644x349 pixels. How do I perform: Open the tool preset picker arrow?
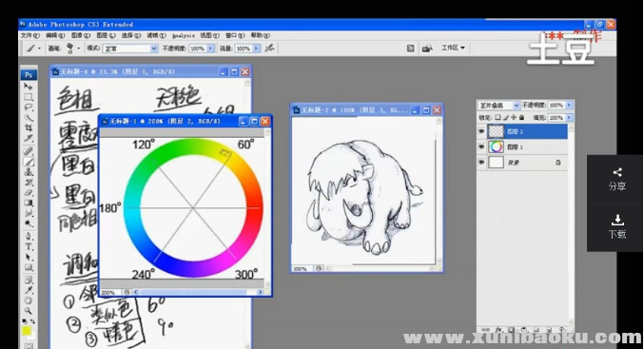39,48
